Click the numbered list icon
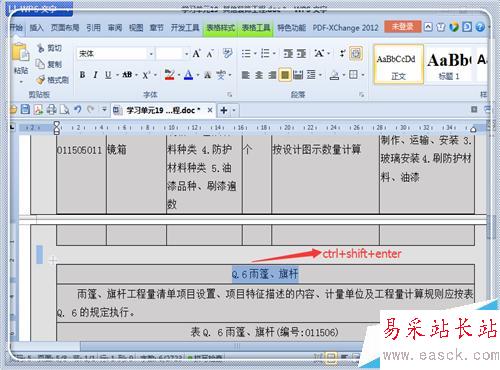Screen dimensions: 500x370 coord(265,53)
